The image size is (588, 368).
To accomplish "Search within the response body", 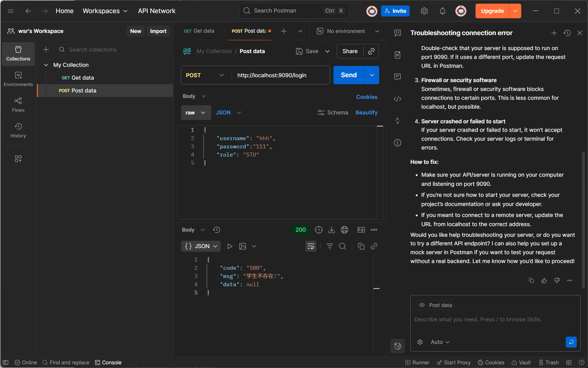I will [343, 246].
